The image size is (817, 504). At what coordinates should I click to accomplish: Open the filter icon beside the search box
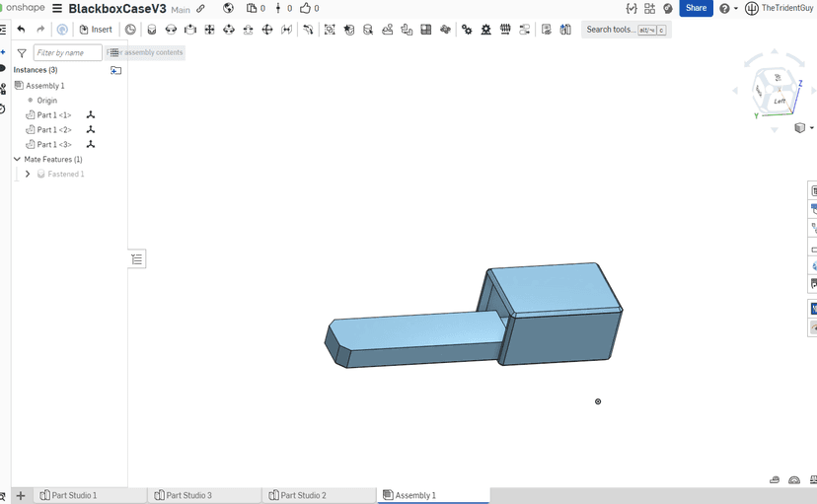22,53
